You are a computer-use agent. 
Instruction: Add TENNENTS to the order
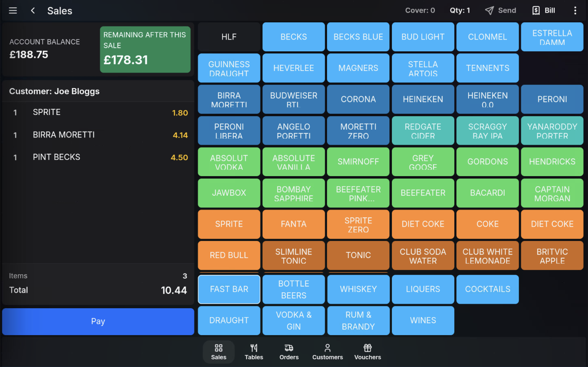488,68
